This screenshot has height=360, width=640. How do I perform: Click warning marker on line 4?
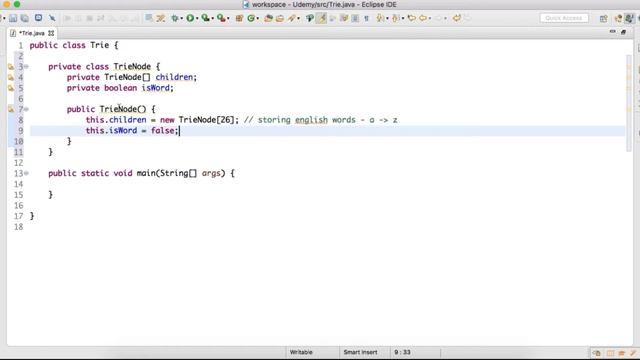click(x=11, y=77)
